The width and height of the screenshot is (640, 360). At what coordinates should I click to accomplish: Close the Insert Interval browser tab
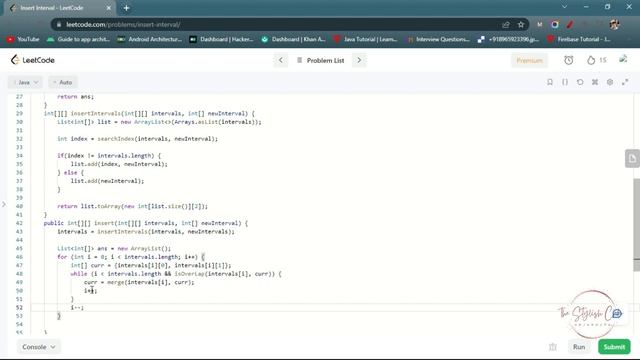109,8
